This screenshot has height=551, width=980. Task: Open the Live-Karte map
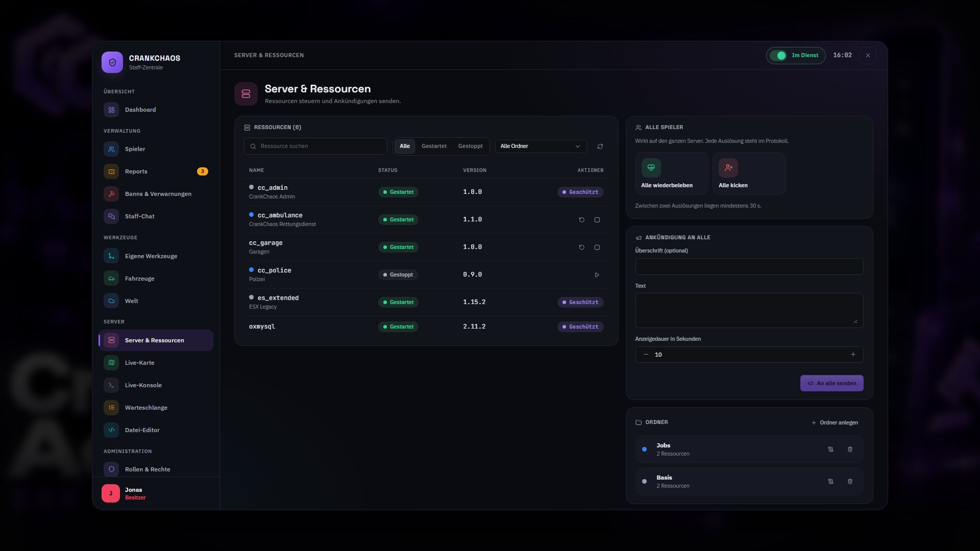tap(156, 363)
